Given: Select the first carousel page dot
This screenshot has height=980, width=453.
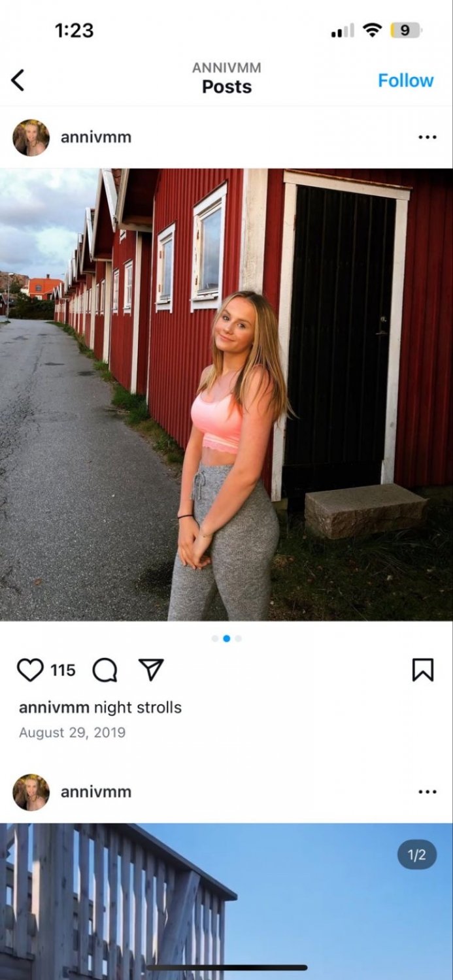Looking at the screenshot, I should [215, 638].
